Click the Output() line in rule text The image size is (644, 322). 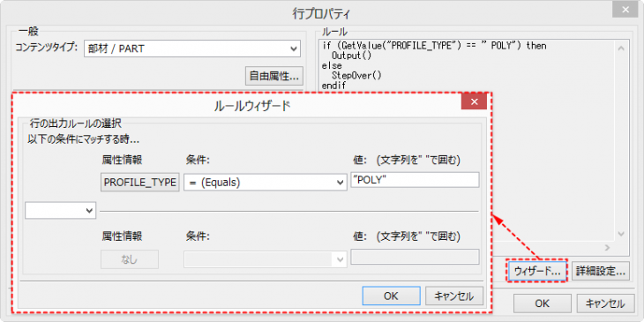click(352, 56)
